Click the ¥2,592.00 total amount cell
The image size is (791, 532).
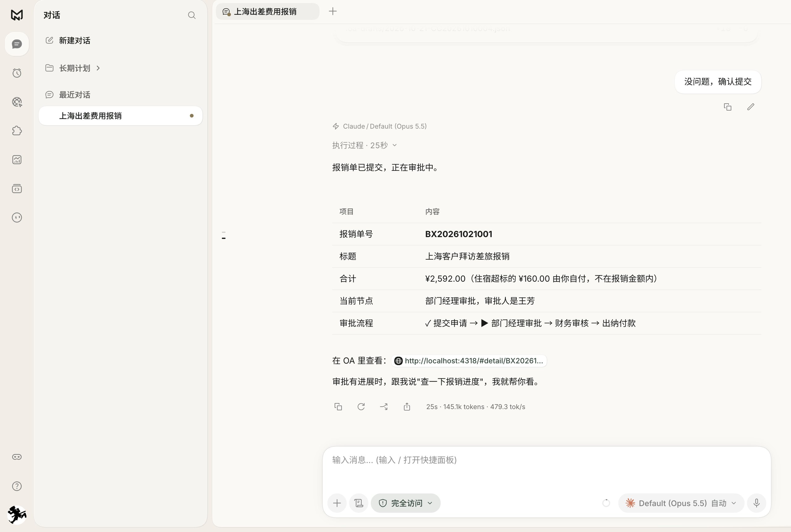(542, 279)
